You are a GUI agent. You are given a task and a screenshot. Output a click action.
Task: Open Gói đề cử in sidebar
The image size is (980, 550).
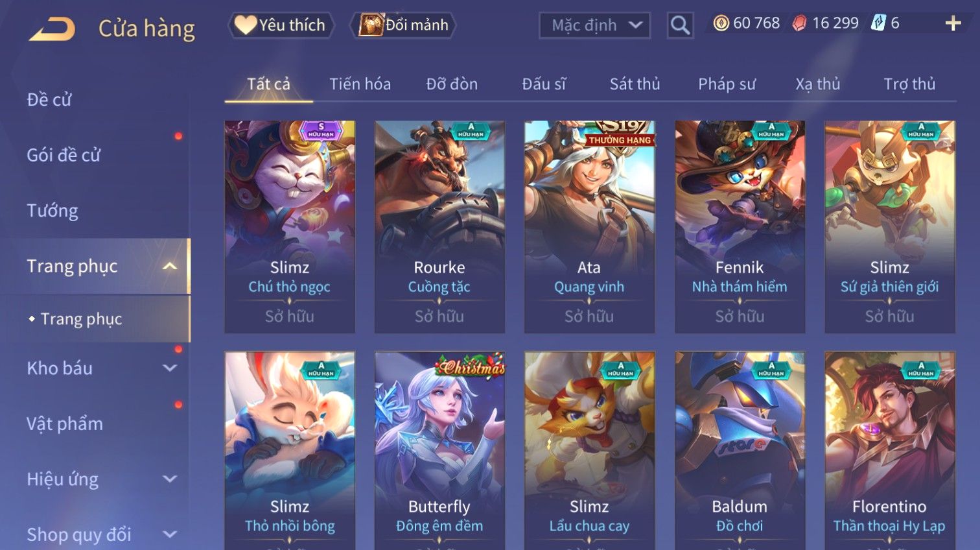(64, 155)
